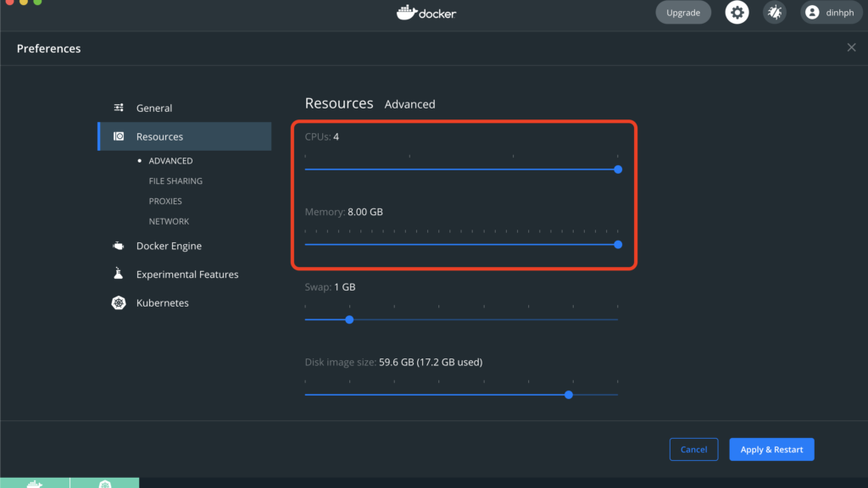Select the Resources menu entry
The width and height of the screenshot is (868, 488).
160,136
